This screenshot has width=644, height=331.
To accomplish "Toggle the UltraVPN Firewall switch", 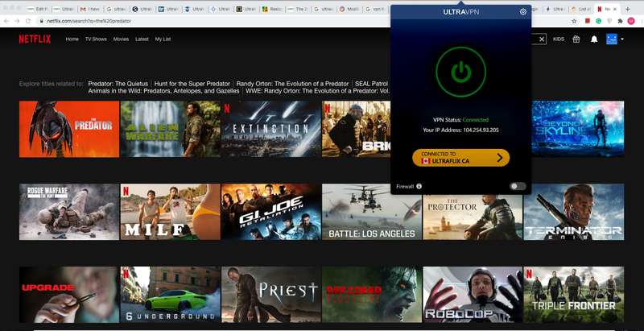I will coord(518,187).
